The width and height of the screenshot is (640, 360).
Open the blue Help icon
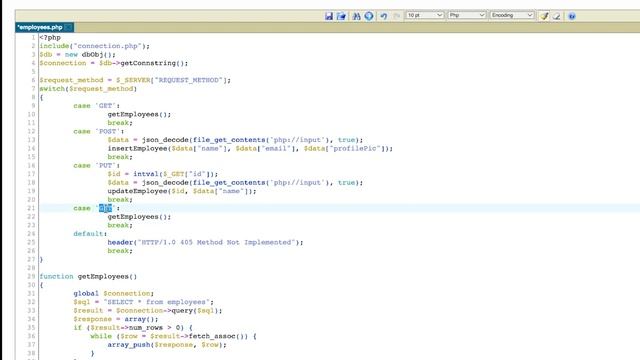572,16
